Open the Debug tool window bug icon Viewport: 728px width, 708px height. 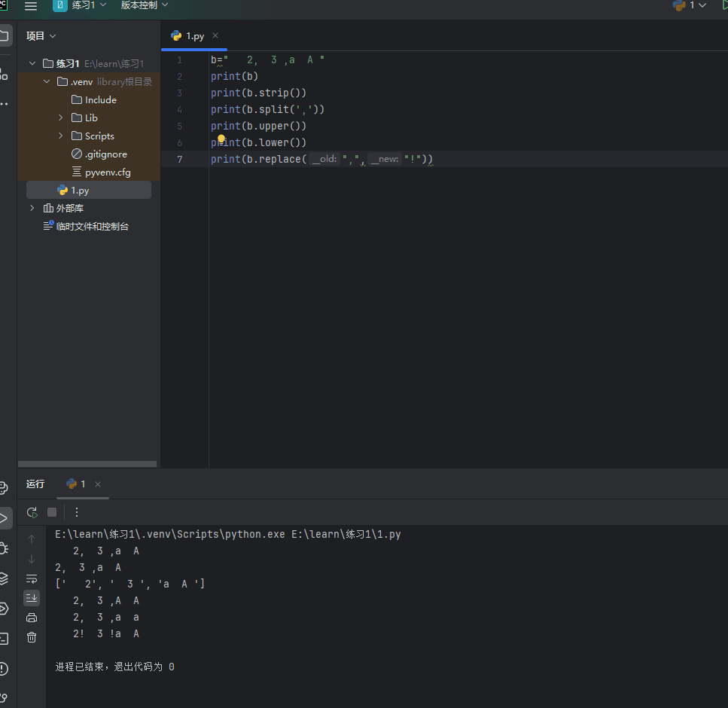(x=4, y=548)
